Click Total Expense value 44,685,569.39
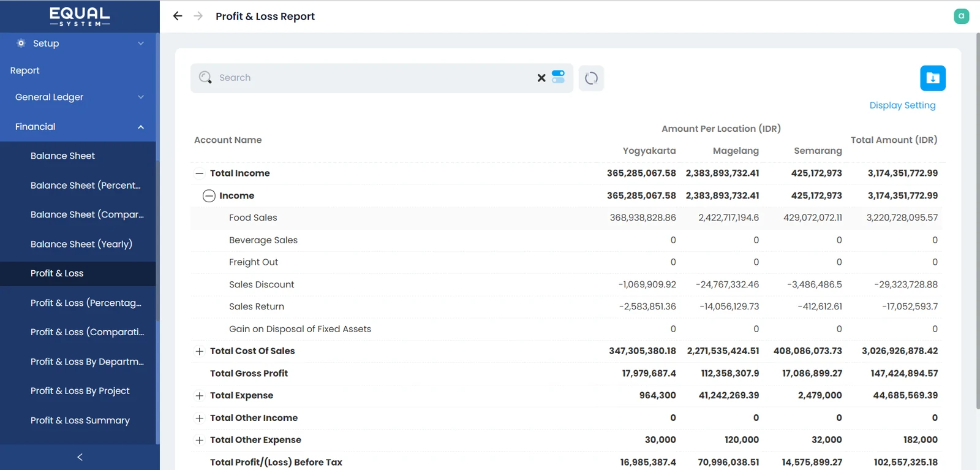 (905, 395)
